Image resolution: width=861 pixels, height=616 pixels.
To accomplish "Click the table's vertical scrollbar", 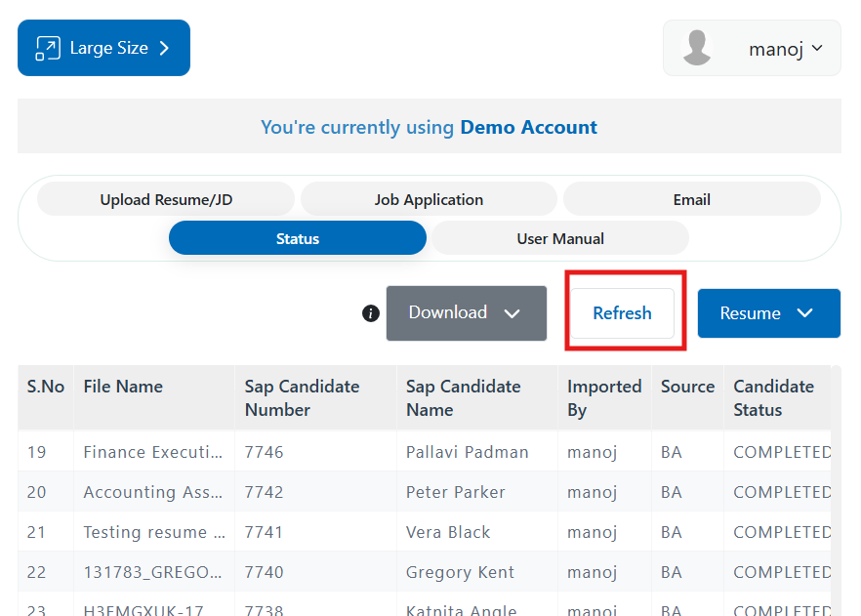I will [836, 488].
